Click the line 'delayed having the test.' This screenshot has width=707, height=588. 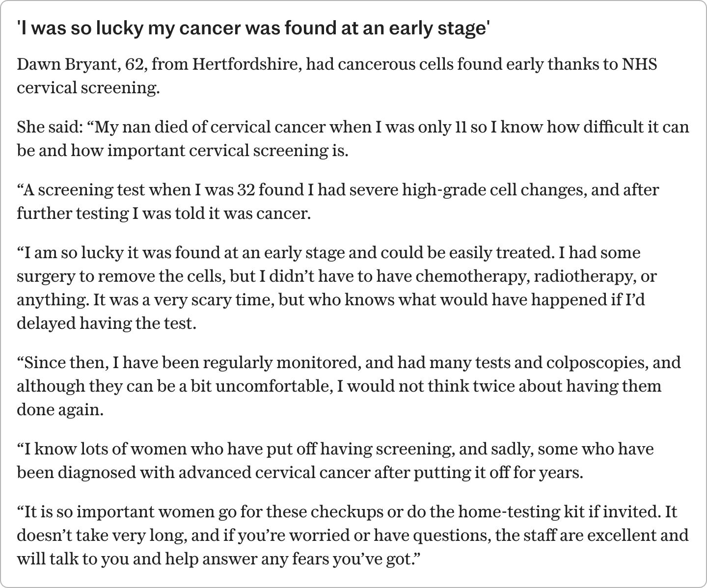(x=107, y=323)
